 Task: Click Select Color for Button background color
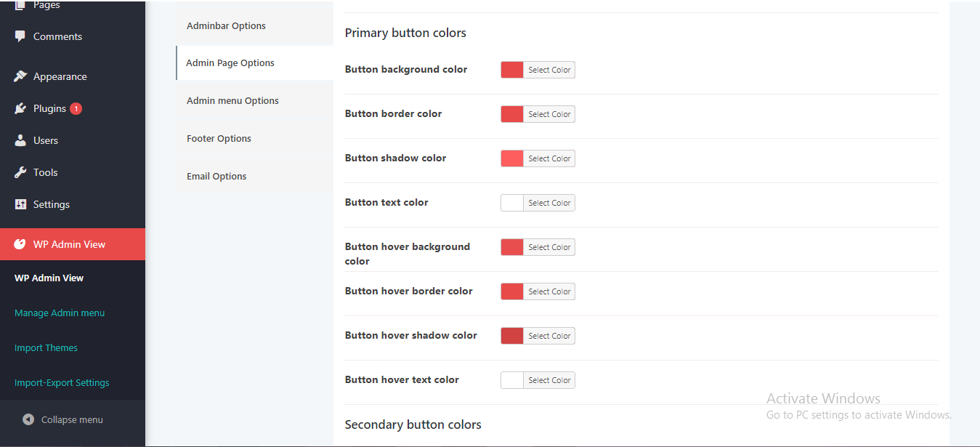click(549, 70)
